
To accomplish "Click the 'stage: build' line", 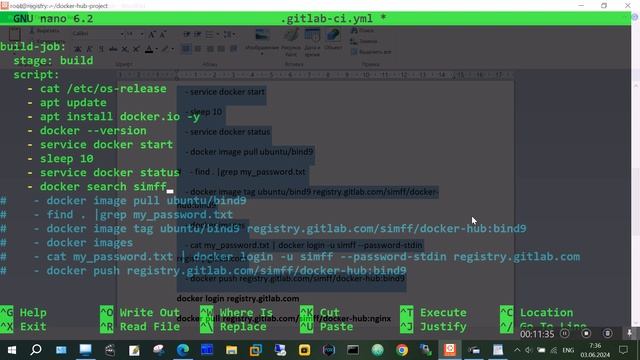I will (x=53, y=60).
